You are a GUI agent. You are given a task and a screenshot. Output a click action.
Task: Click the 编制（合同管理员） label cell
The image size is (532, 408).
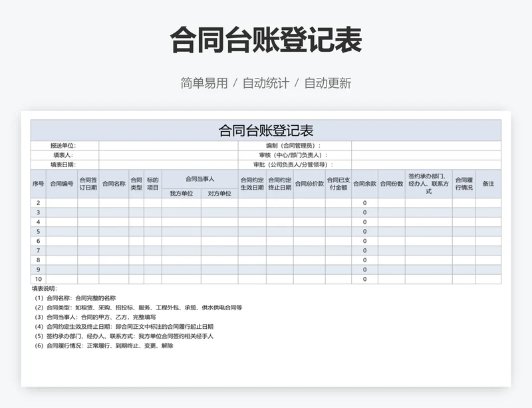(x=295, y=146)
